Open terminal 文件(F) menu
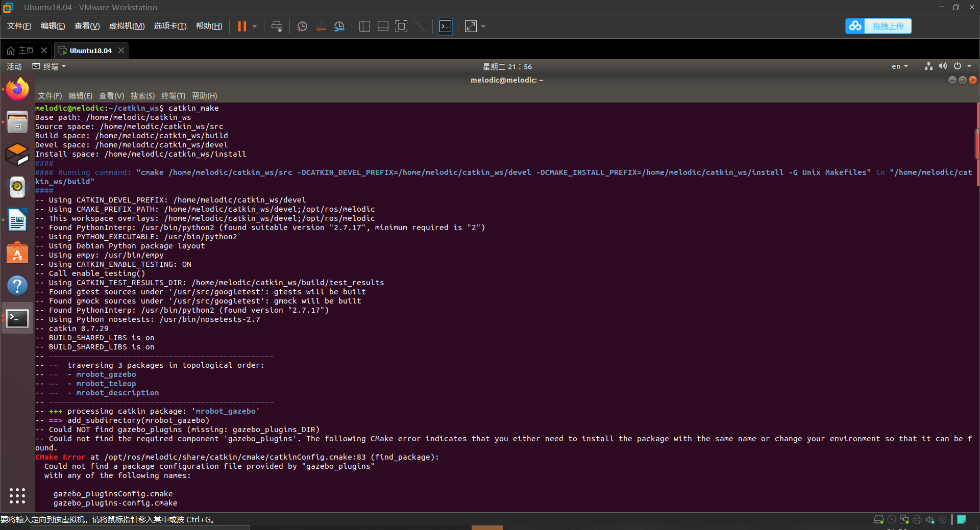 pyautogui.click(x=50, y=96)
